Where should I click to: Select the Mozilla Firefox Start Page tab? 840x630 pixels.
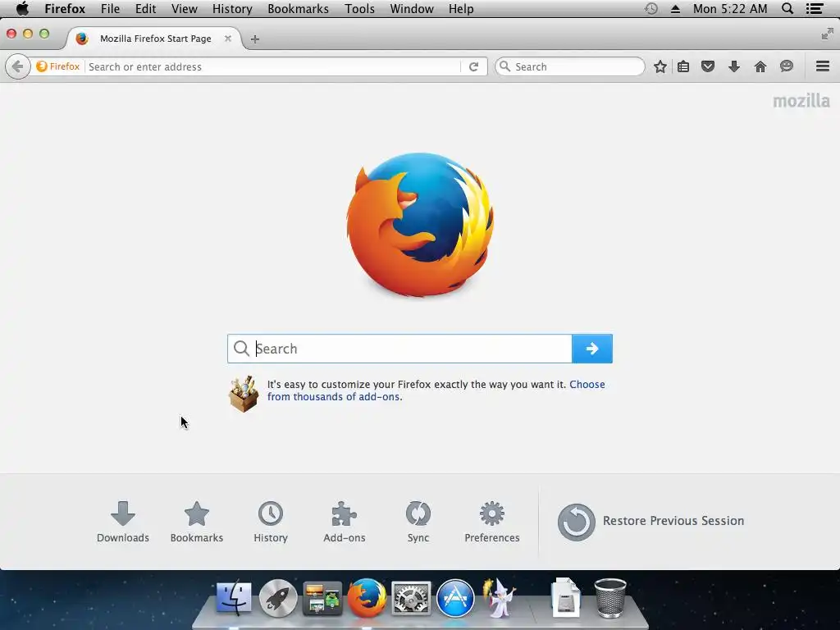[154, 39]
